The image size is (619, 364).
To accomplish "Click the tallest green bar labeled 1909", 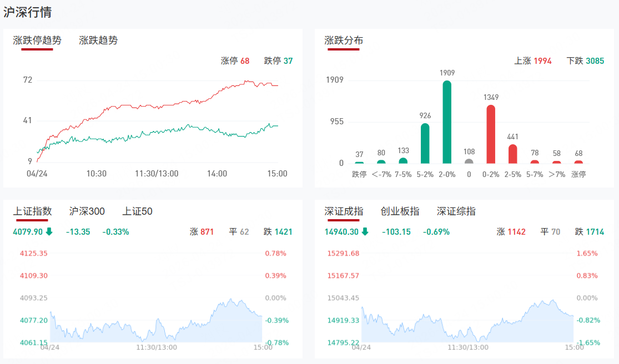I will [x=447, y=122].
